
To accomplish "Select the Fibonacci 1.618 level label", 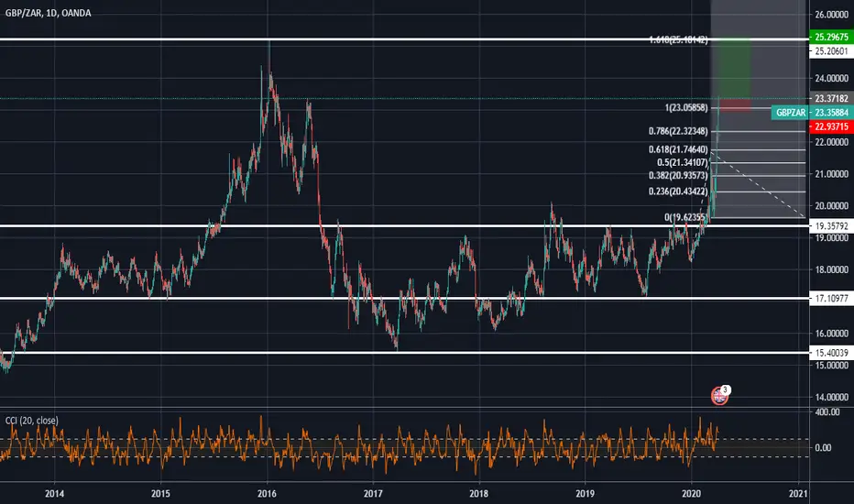I will pyautogui.click(x=679, y=39).
